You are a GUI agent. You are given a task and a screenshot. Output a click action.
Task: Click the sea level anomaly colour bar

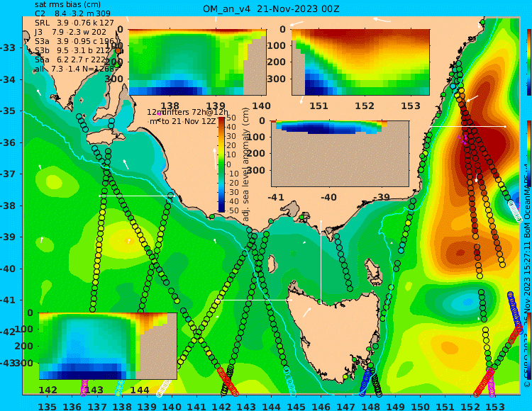click(x=221, y=164)
